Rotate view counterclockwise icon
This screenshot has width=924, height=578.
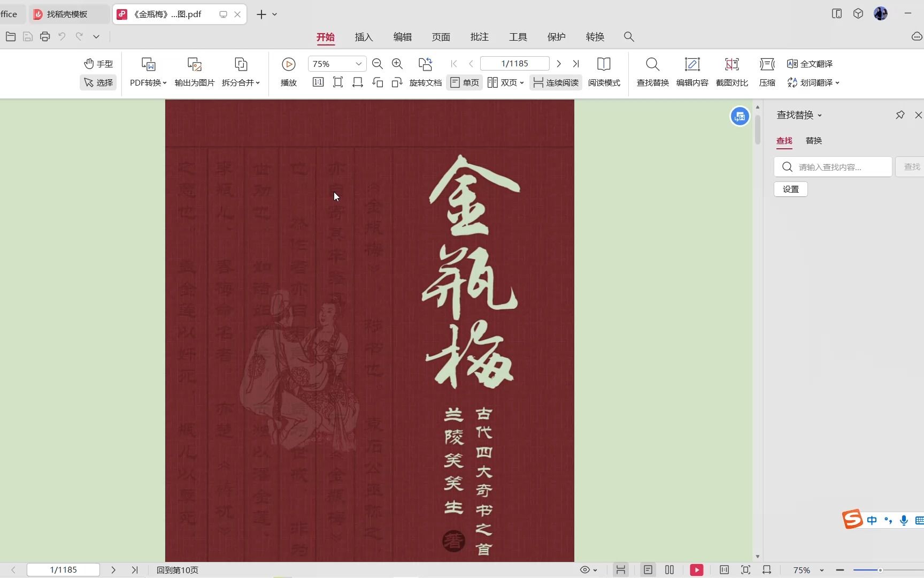[x=378, y=82]
